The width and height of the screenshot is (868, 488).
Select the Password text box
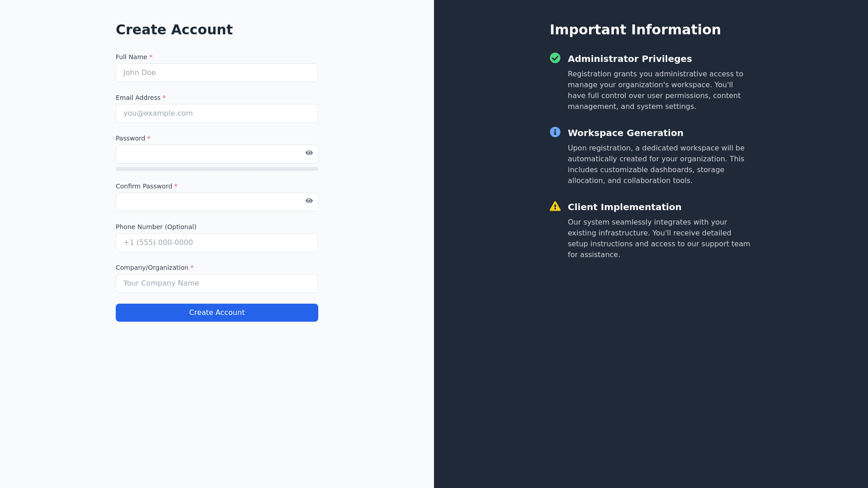click(x=208, y=154)
